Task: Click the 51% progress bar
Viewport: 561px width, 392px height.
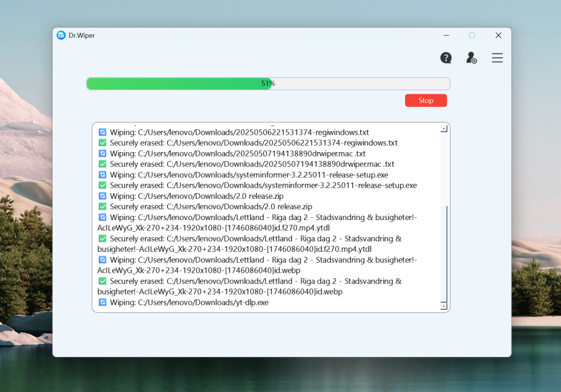Action: 268,83
